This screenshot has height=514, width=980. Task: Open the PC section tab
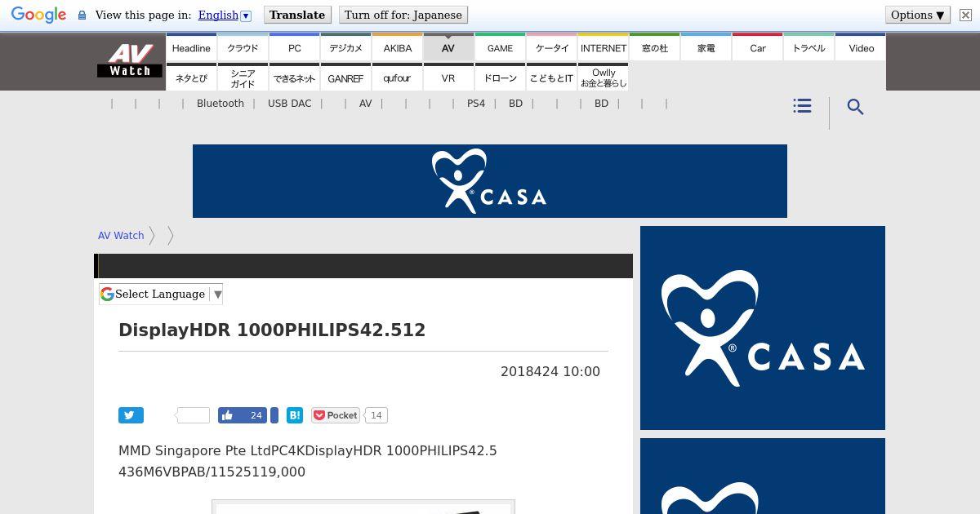click(x=294, y=47)
